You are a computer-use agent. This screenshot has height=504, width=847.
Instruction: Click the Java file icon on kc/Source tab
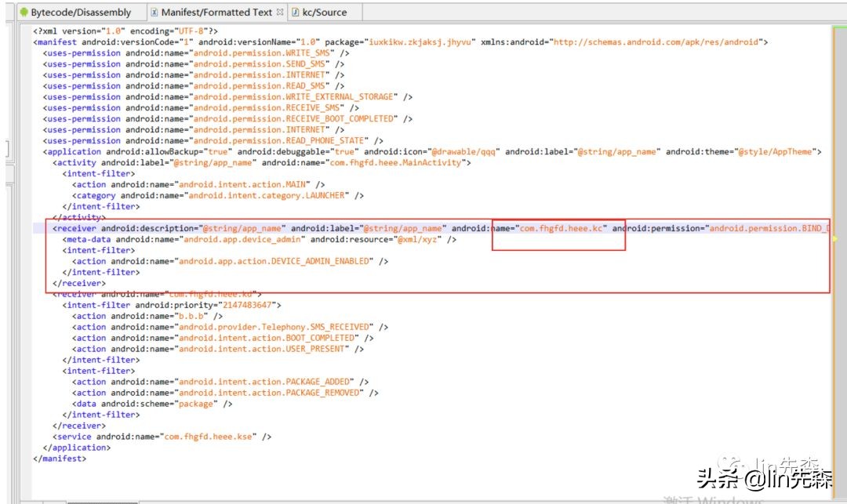pos(295,13)
